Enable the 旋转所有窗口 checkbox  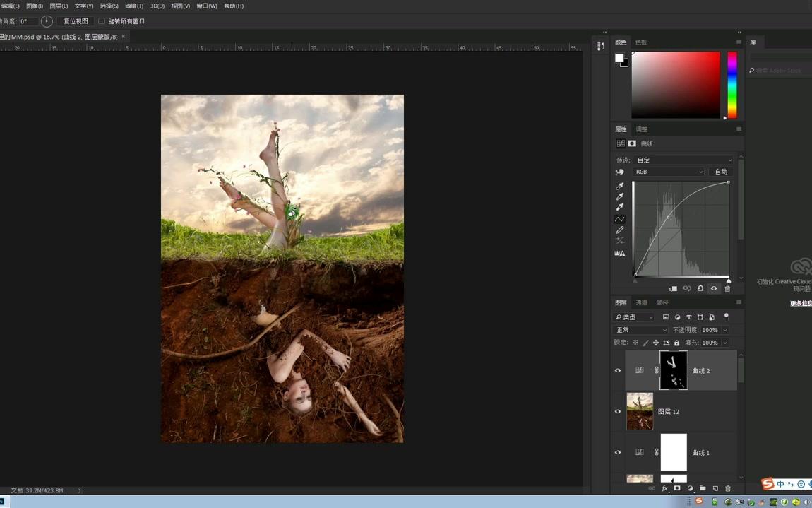pos(102,21)
